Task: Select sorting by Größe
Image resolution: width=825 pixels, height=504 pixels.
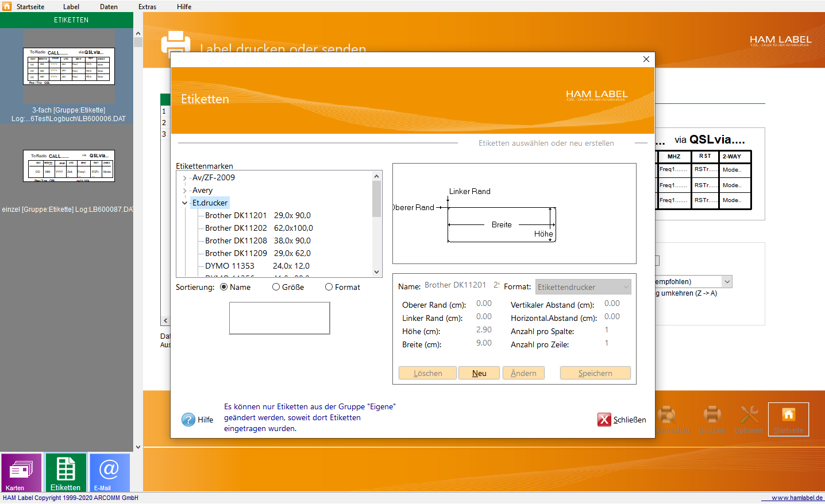Action: point(276,287)
